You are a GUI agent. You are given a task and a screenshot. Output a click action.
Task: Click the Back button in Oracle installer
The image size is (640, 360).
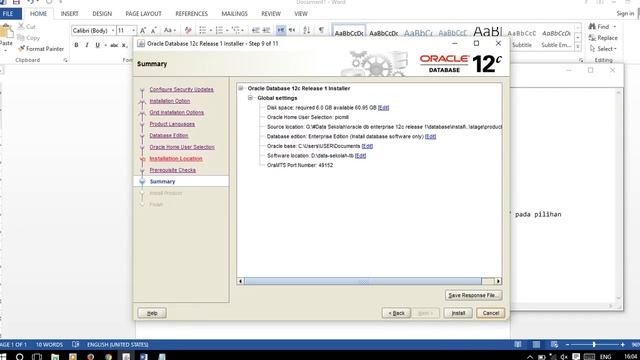[396, 313]
